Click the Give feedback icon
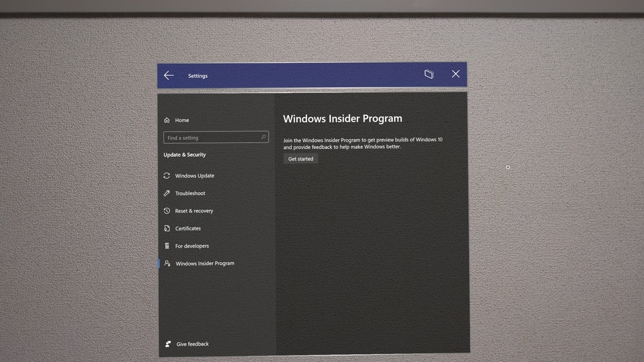 tap(168, 344)
